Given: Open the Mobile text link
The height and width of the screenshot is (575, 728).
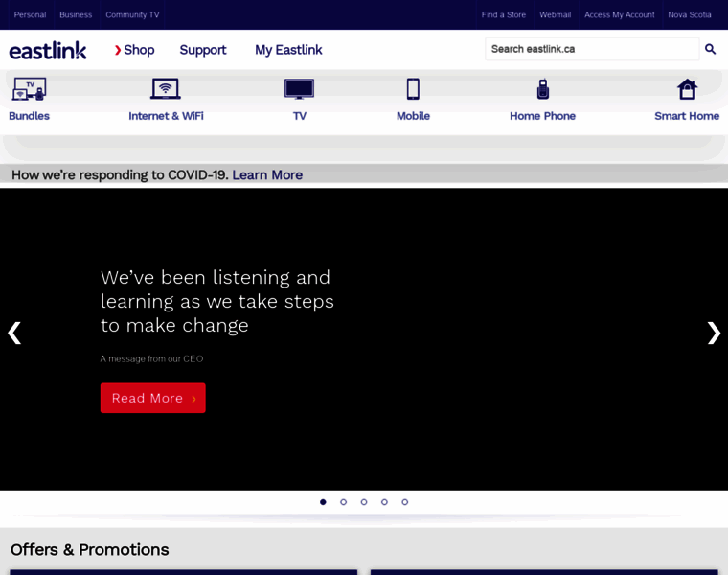Looking at the screenshot, I should pos(413,116).
